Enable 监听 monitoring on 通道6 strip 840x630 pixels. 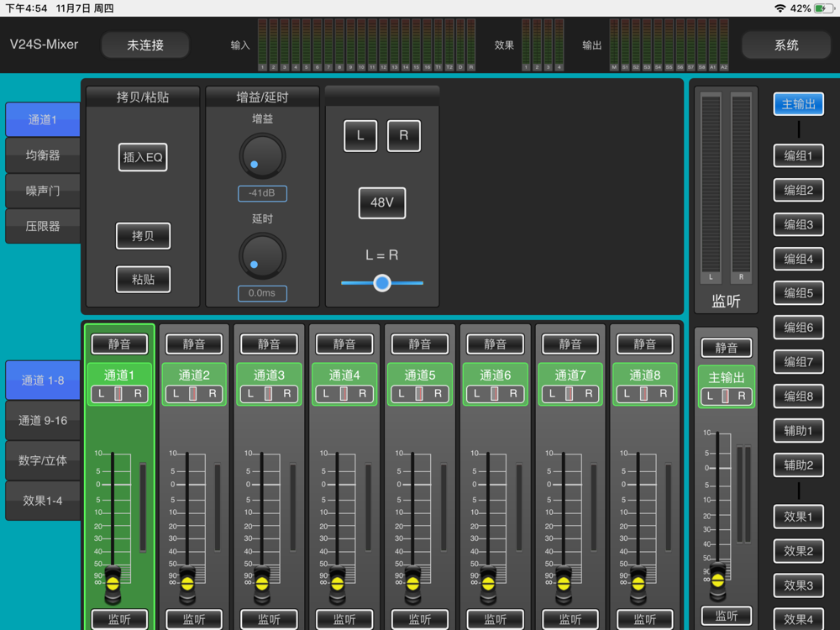pos(495,619)
